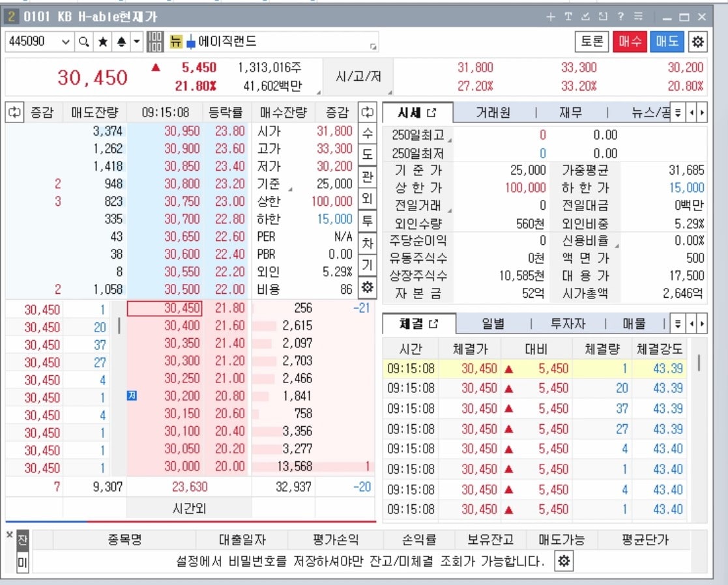
Task: Open the stock code 445090 dropdown
Action: pos(65,42)
